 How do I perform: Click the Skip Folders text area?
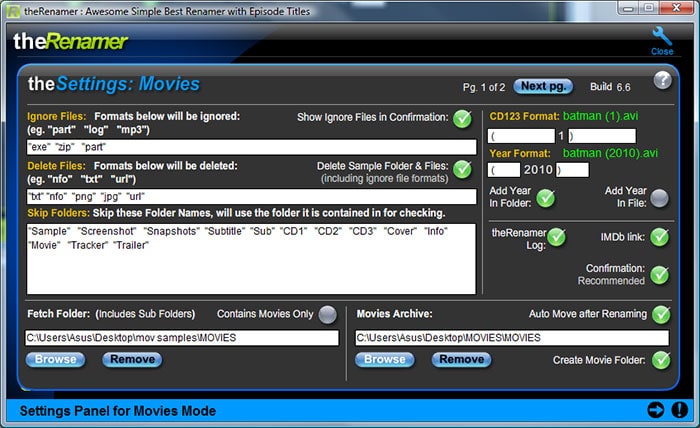251,259
